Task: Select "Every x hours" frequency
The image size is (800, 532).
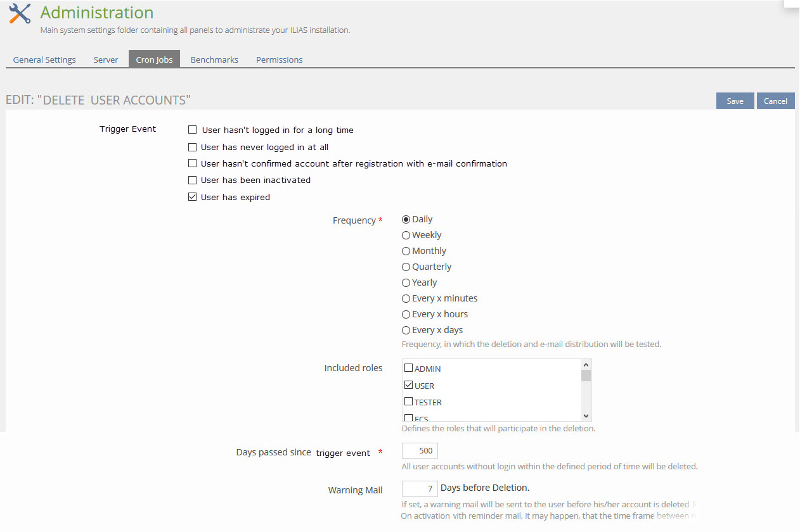Action: pos(406,314)
